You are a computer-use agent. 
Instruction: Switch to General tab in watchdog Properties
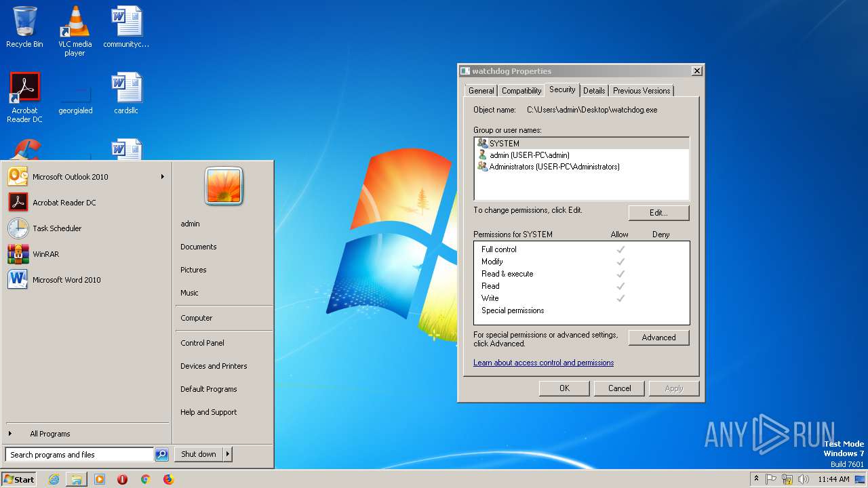pos(481,91)
